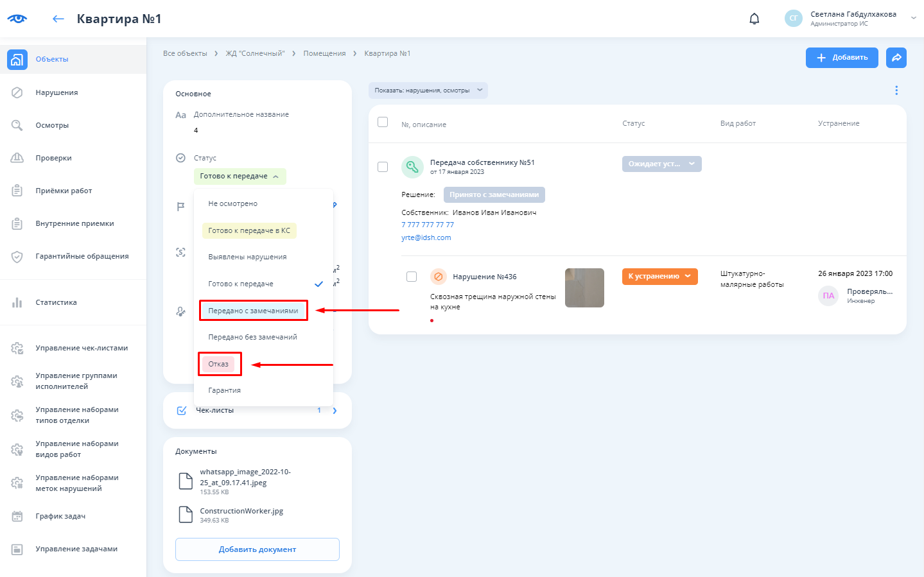Click the blue share arrow button

click(896, 58)
